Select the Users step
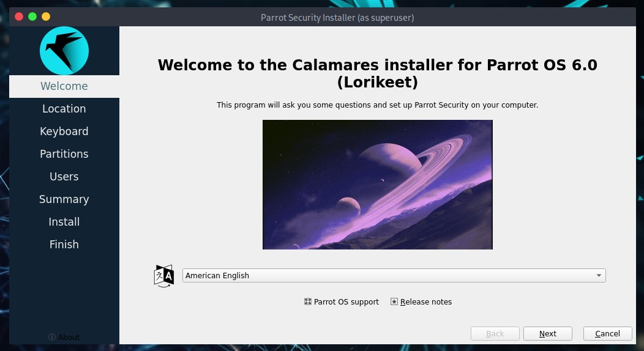The width and height of the screenshot is (644, 351). [64, 176]
